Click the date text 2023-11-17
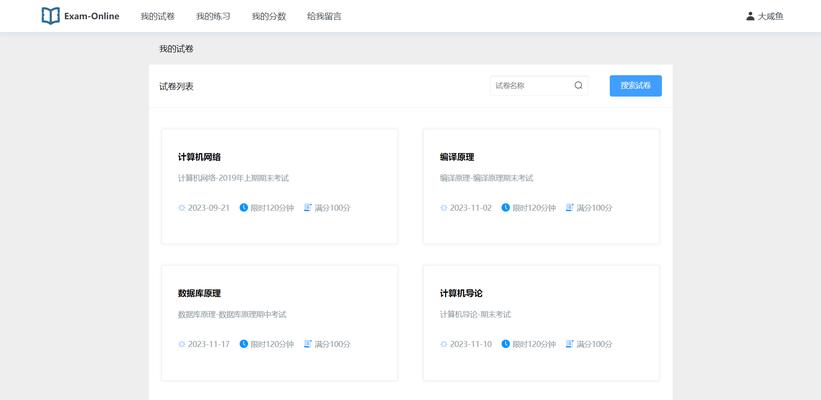Image resolution: width=821 pixels, height=400 pixels. click(x=209, y=344)
